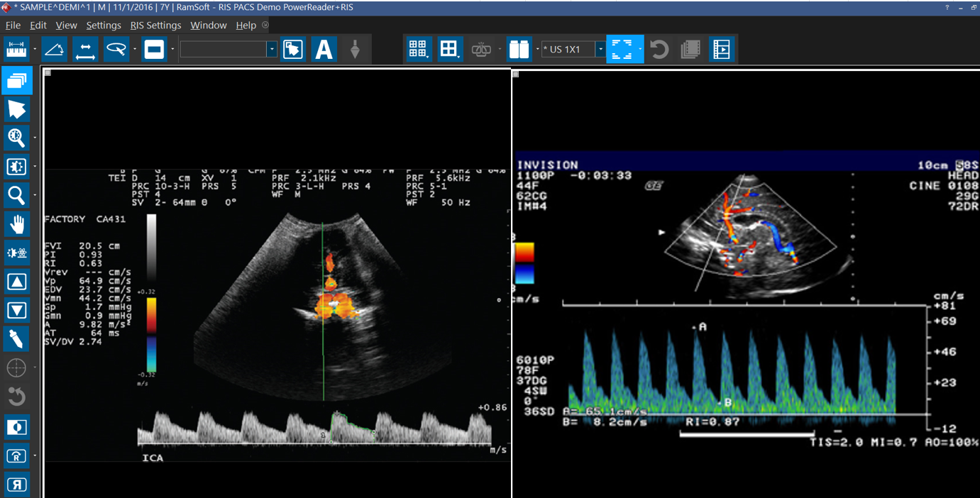Toggle the invert grayscale tool
Image resolution: width=980 pixels, height=498 pixels.
(x=17, y=427)
